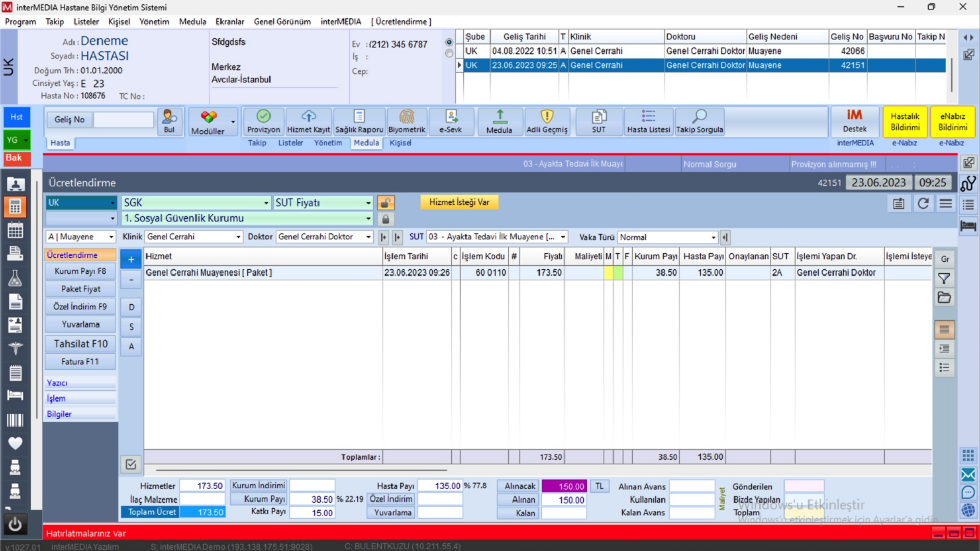
Task: Click the Tahsilat F10 button
Action: (81, 344)
